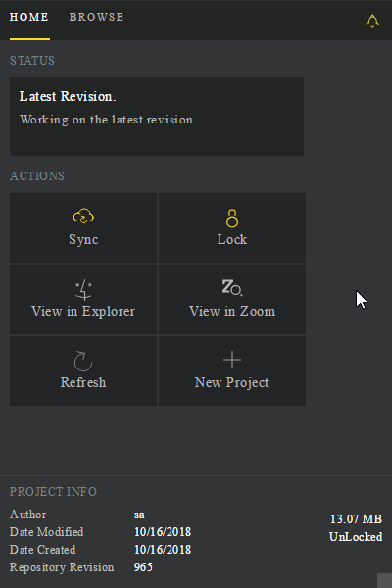
Task: Switch to the BROWSE tab
Action: [96, 17]
